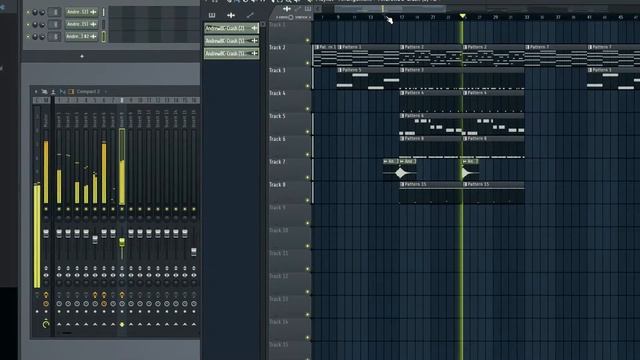Toggle mute LED of playlist Track 7

click(308, 177)
